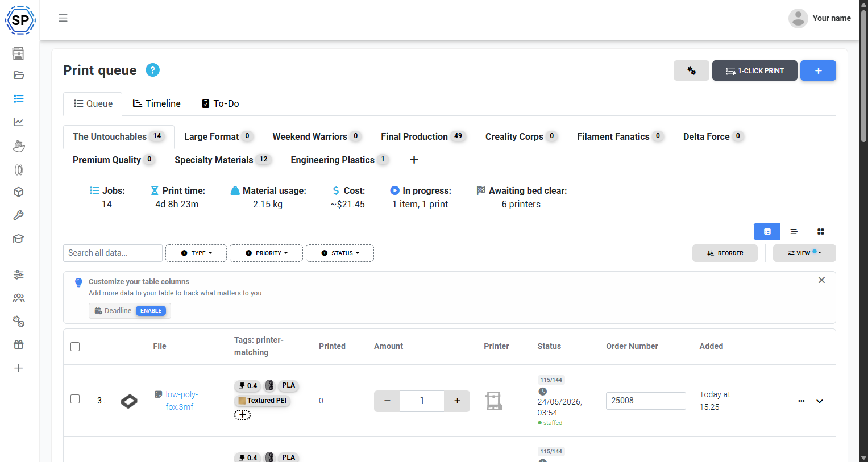Select all jobs with header checkbox

point(75,347)
